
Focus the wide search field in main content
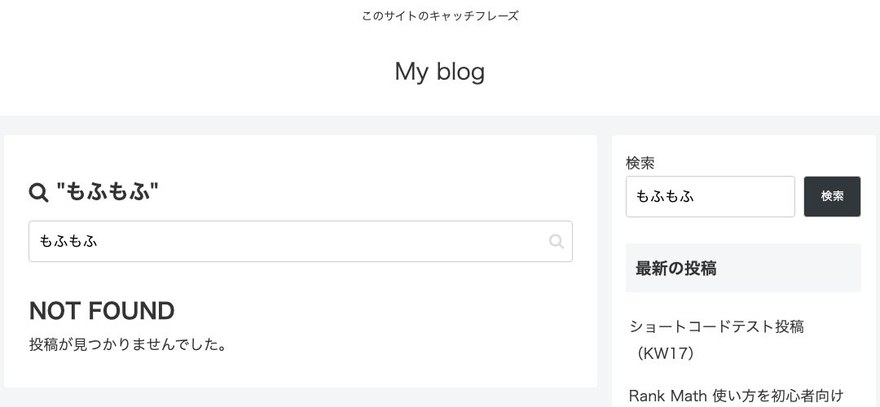point(300,241)
